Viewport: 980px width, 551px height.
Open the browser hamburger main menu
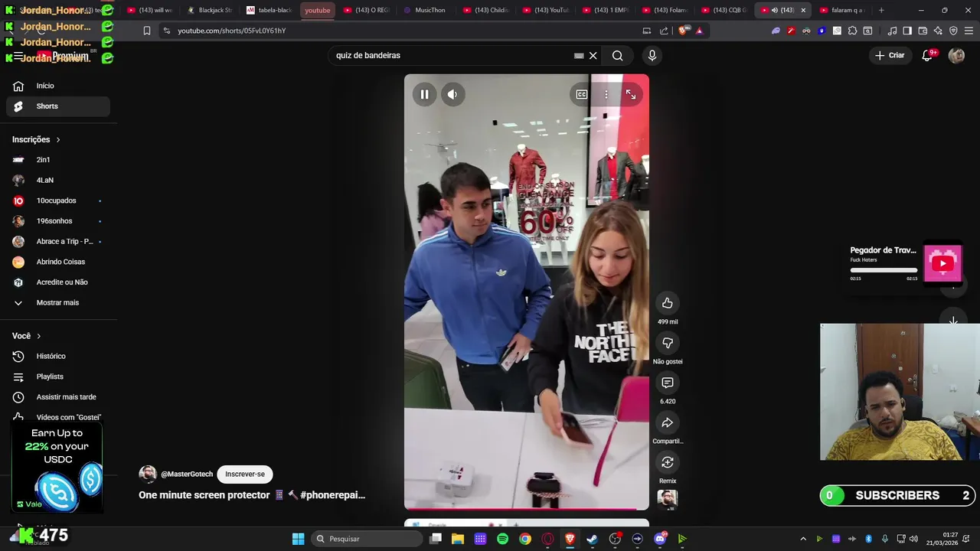coord(969,31)
